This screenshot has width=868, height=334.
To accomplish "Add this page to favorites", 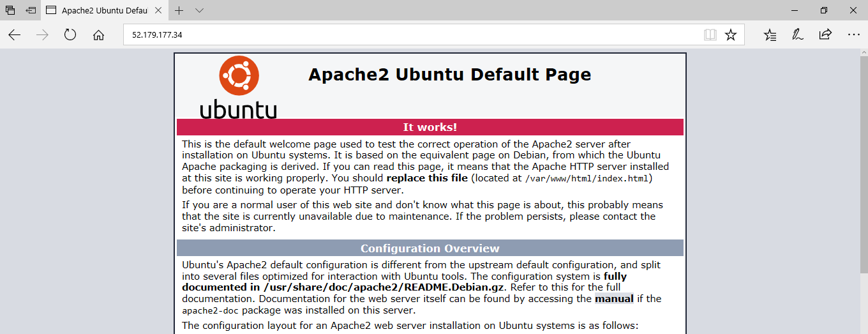I will tap(731, 34).
